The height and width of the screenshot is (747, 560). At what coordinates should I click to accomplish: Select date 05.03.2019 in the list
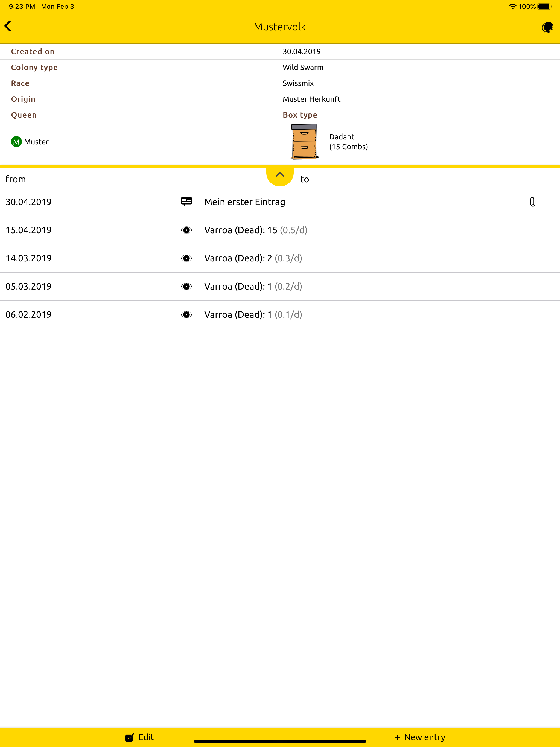click(29, 286)
